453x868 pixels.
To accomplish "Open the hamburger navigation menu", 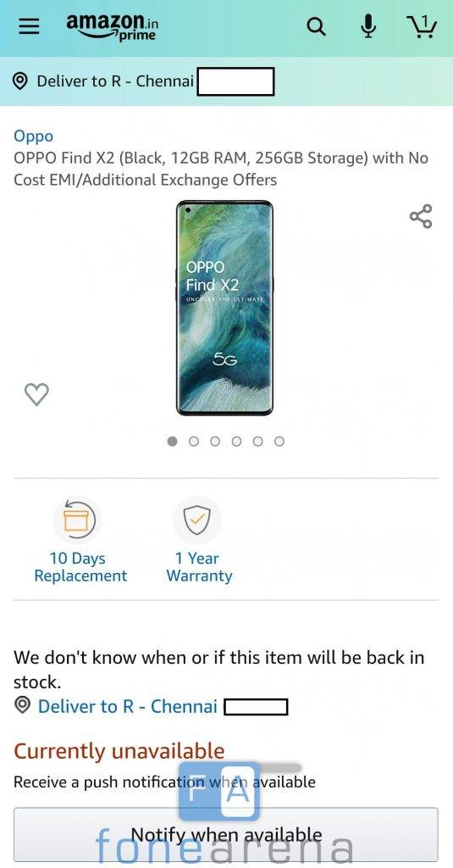I will point(29,26).
